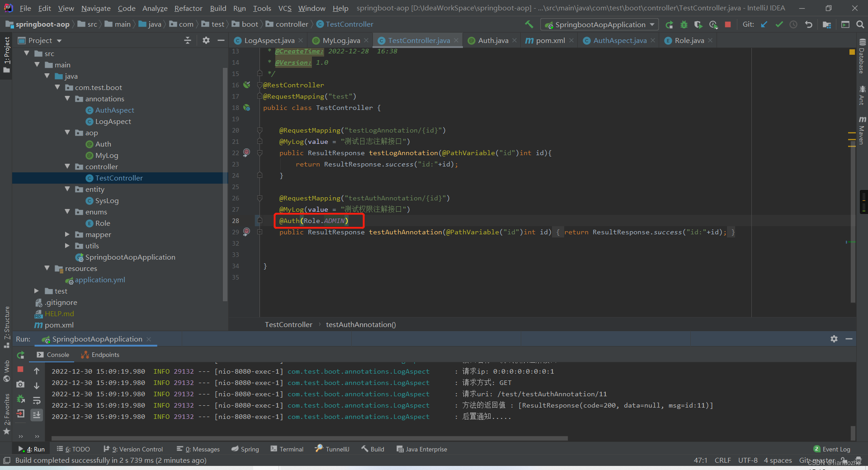Collapse the aop folder
This screenshot has height=470, width=868.
(67, 133)
